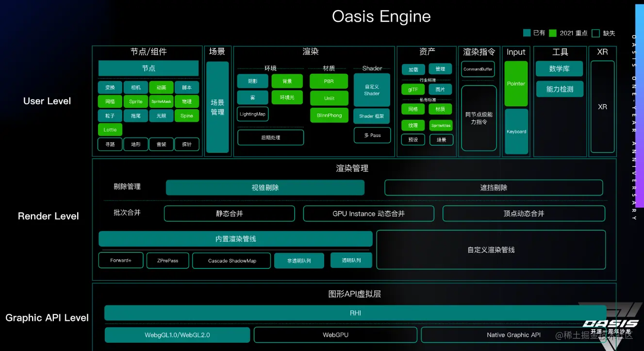Select the outlined 音频 box
Screen dimensions: 644x351
click(x=162, y=144)
